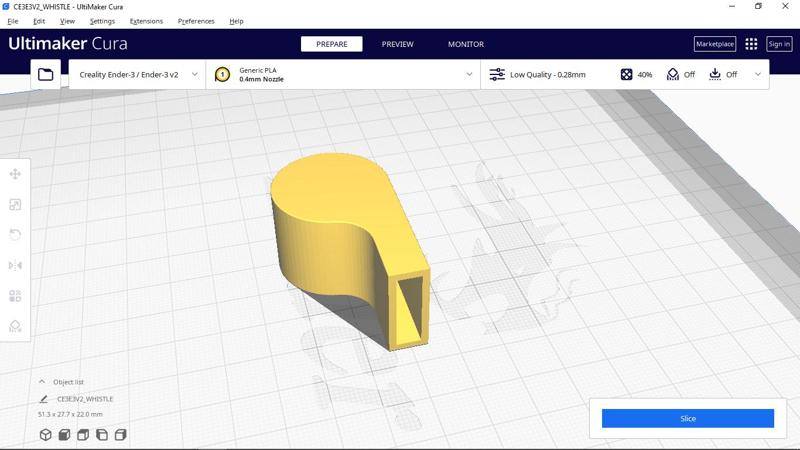Open the Help menu
Viewport: 800px width, 450px height.
click(x=236, y=21)
